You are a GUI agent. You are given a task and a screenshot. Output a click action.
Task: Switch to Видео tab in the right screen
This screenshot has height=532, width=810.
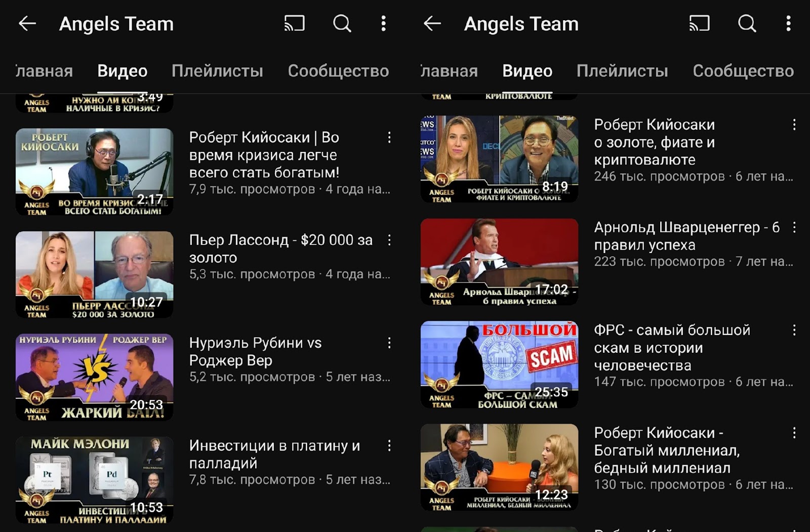pos(528,71)
